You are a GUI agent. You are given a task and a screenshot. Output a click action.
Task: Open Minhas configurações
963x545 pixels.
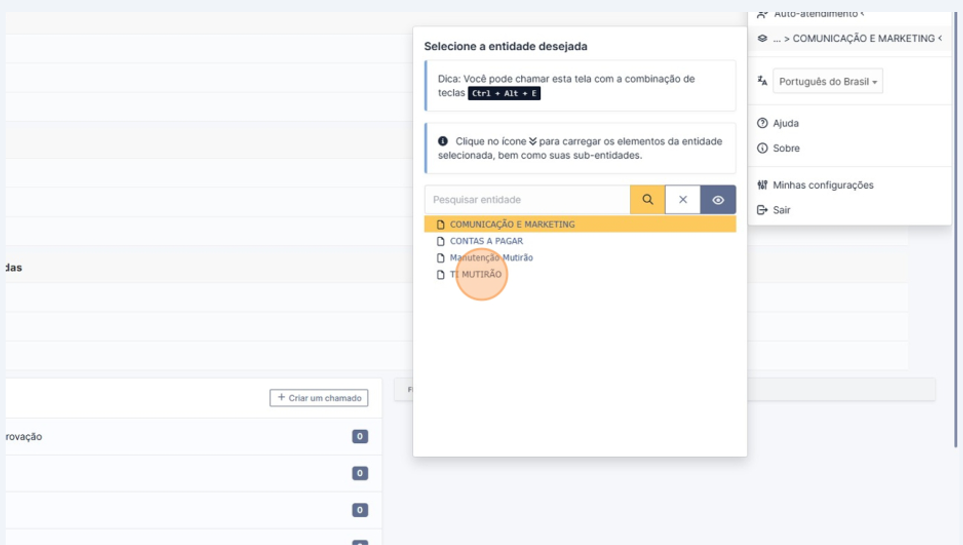[822, 185]
